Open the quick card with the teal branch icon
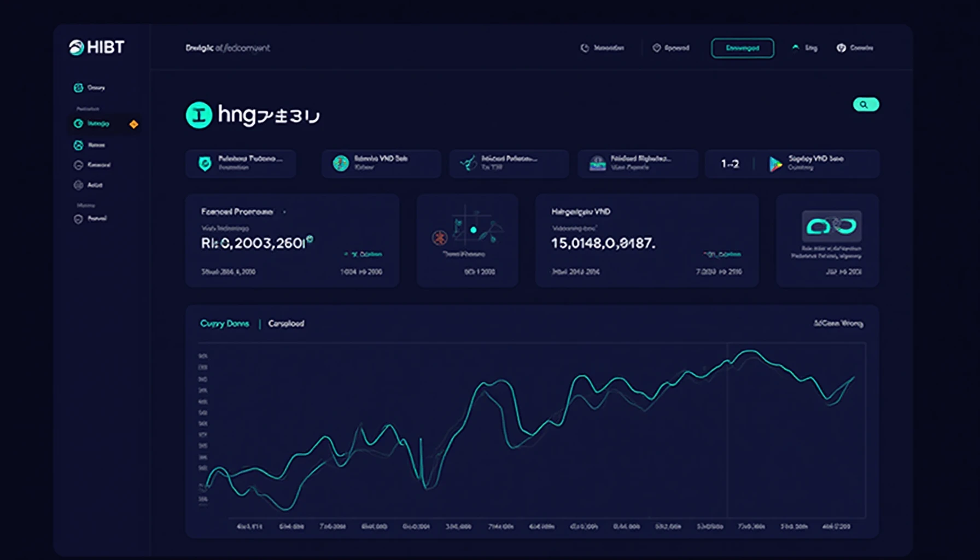Viewport: 980px width, 560px height. tap(509, 163)
